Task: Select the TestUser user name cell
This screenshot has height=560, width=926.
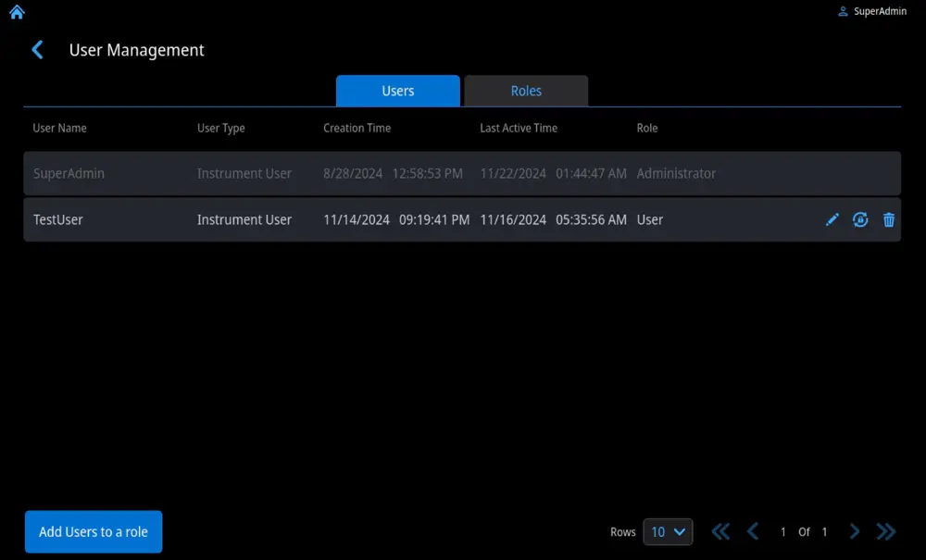Action: [57, 219]
